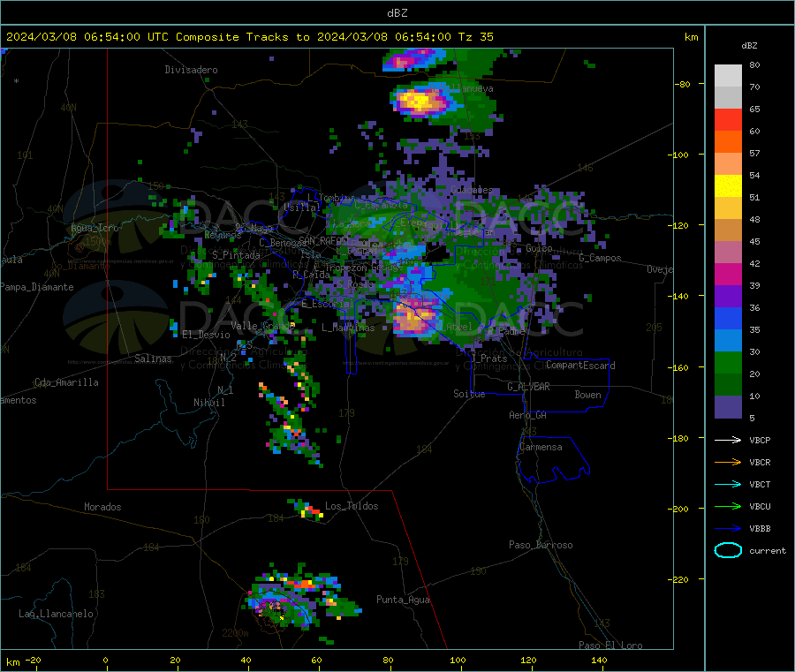Click the '0' tick on bottom axis
This screenshot has width=795, height=672.
(105, 660)
